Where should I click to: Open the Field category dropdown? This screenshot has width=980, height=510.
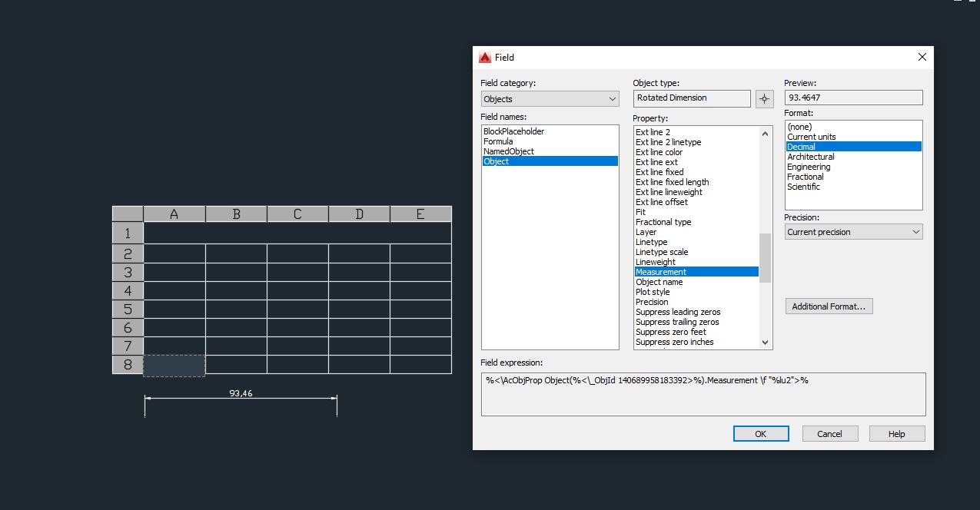(x=613, y=98)
